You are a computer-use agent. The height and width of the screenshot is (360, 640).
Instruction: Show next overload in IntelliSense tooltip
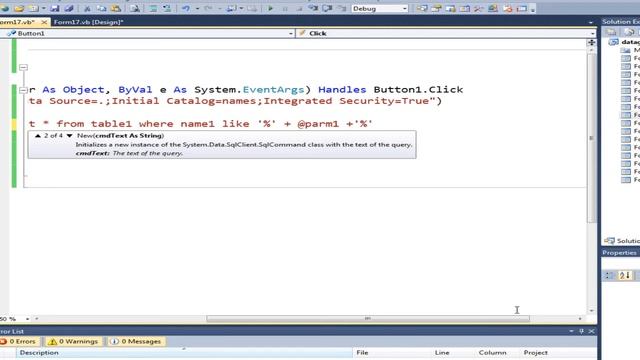[x=69, y=136]
